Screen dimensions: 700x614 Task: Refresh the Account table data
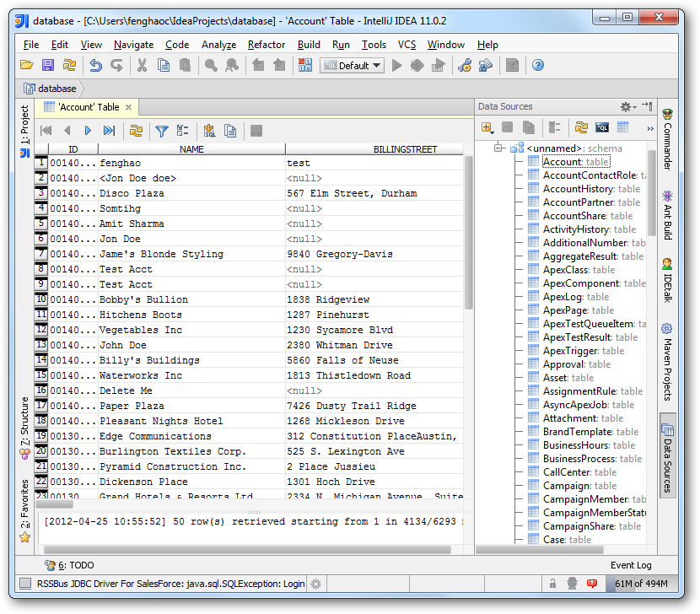point(136,131)
